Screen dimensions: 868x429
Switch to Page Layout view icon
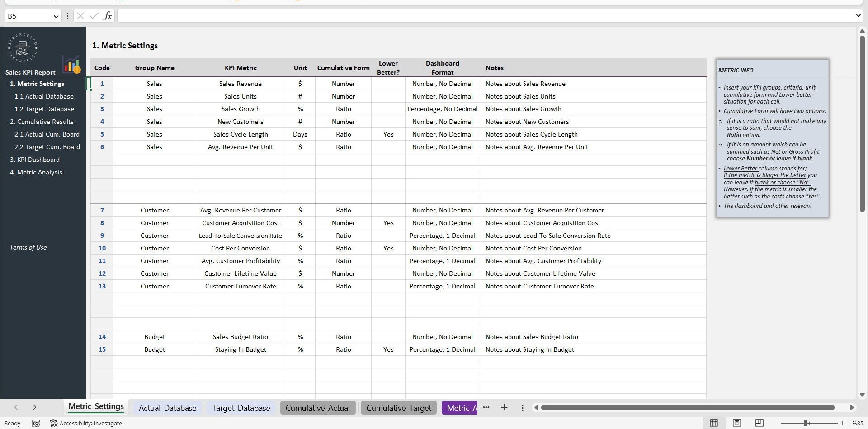[x=737, y=423]
